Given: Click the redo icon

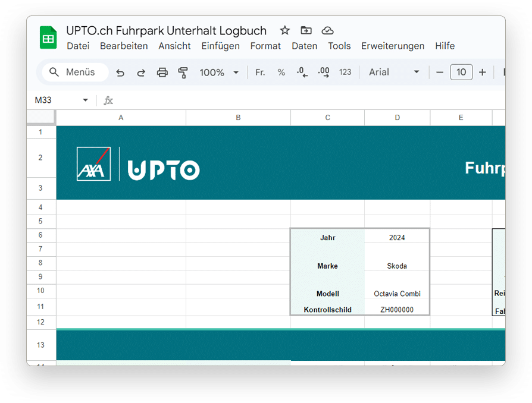Looking at the screenshot, I should click(141, 72).
